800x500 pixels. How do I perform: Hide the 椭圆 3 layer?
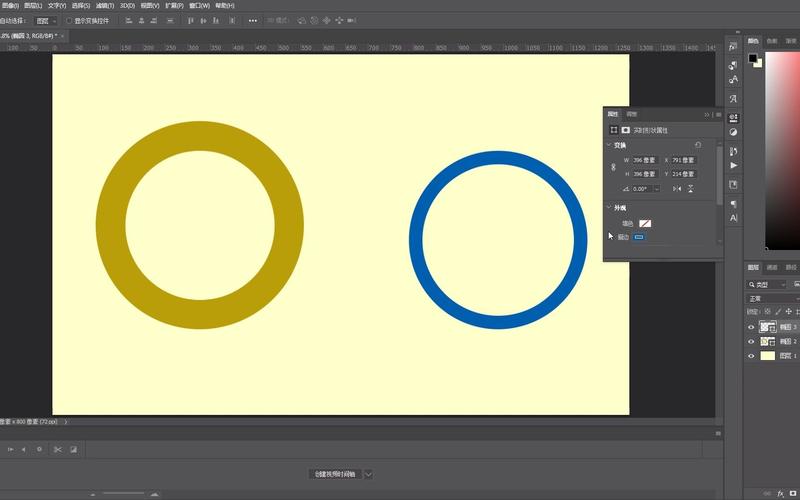click(x=751, y=327)
